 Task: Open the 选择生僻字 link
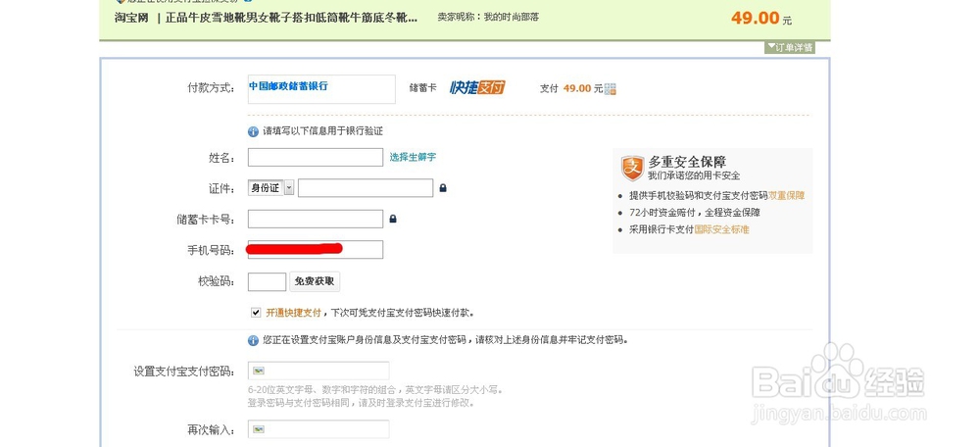(x=414, y=158)
